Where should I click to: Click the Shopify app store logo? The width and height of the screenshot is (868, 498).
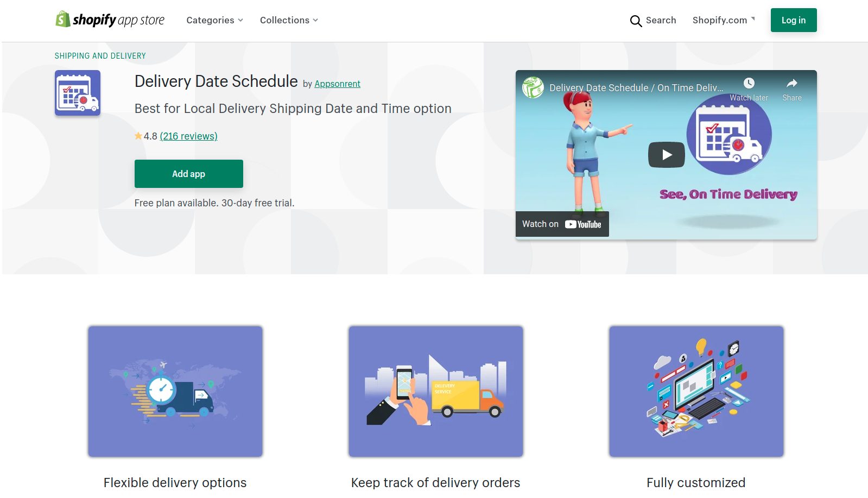click(110, 20)
